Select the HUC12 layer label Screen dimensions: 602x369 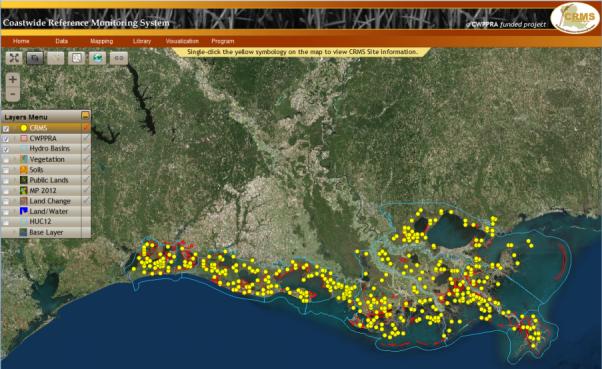point(40,222)
